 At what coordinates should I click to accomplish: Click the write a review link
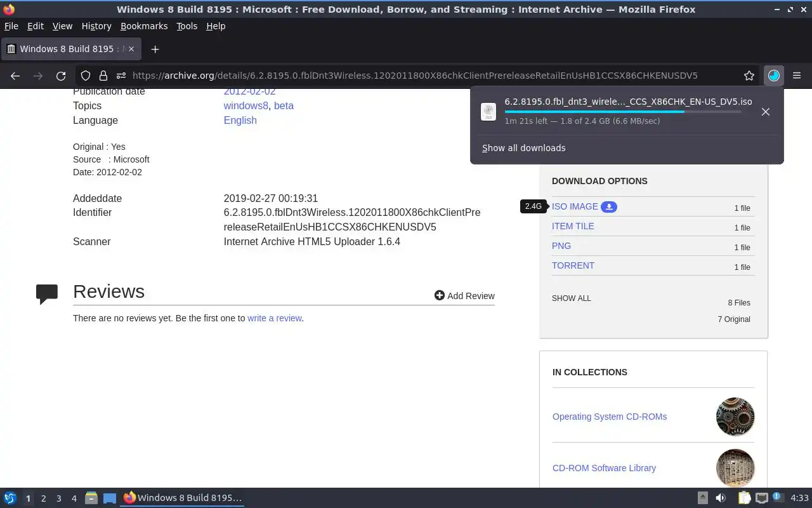coord(274,318)
